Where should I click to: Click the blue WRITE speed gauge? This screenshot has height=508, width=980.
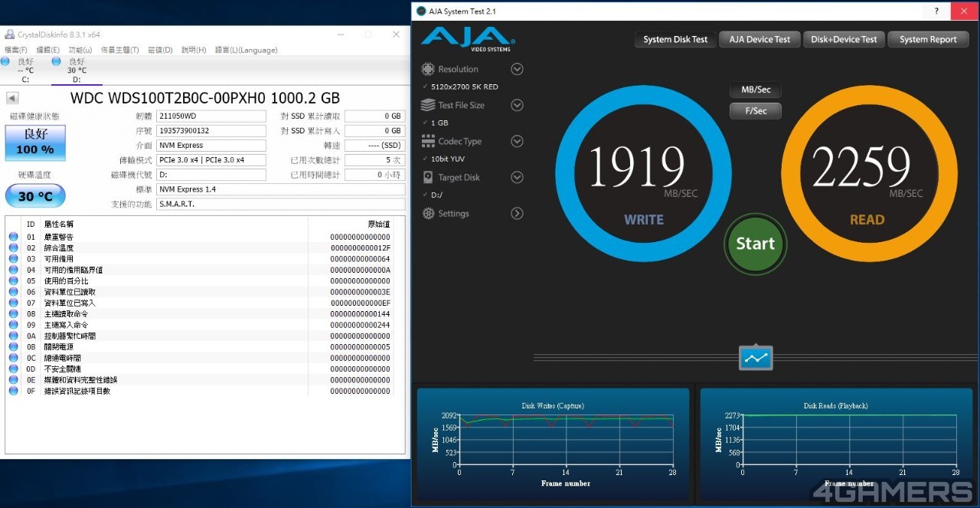tap(643, 174)
